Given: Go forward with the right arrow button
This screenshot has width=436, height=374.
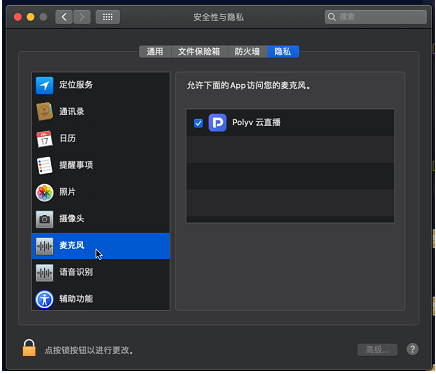Looking at the screenshot, I should click(82, 17).
